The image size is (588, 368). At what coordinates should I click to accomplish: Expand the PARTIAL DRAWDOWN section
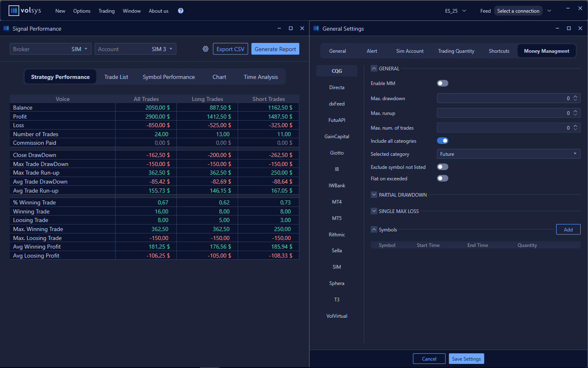374,195
